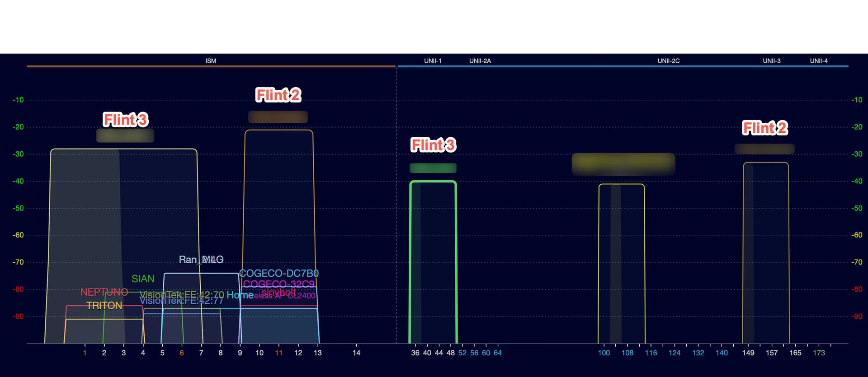This screenshot has width=868, height=377.
Task: Click channel 44 on the axis
Action: (439, 353)
